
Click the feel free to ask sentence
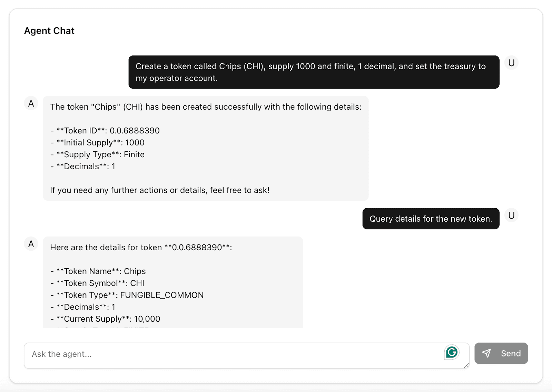point(160,190)
